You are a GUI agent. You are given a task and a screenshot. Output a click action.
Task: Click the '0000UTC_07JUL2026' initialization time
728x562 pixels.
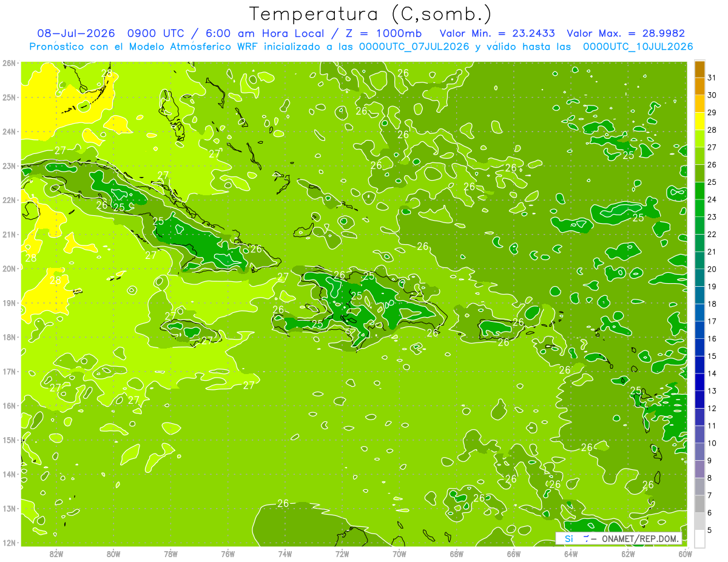[414, 47]
